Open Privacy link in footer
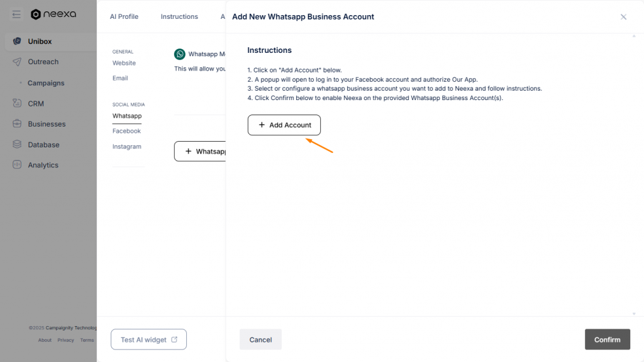644x362 pixels. tap(65, 340)
